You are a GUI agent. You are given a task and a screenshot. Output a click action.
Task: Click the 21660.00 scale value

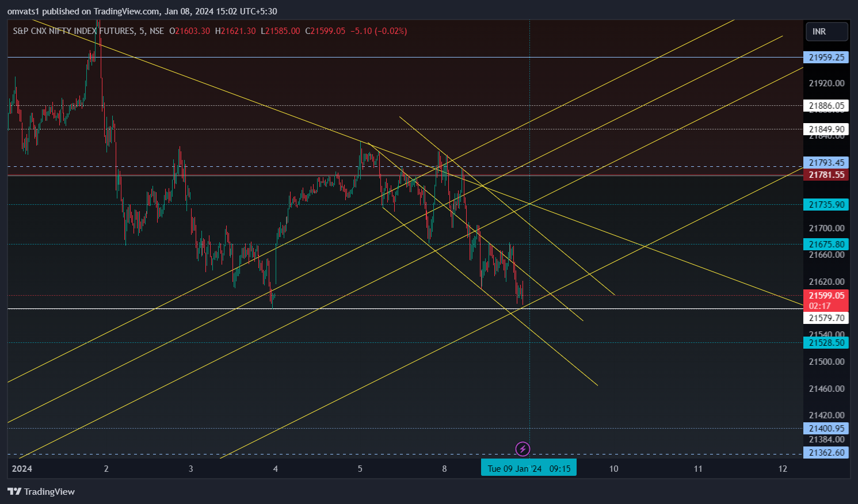tap(826, 255)
